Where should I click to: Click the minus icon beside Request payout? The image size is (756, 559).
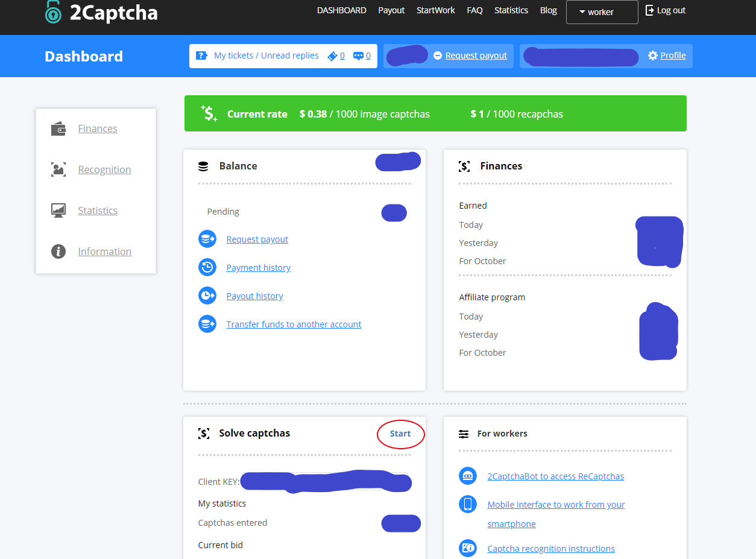tap(438, 55)
